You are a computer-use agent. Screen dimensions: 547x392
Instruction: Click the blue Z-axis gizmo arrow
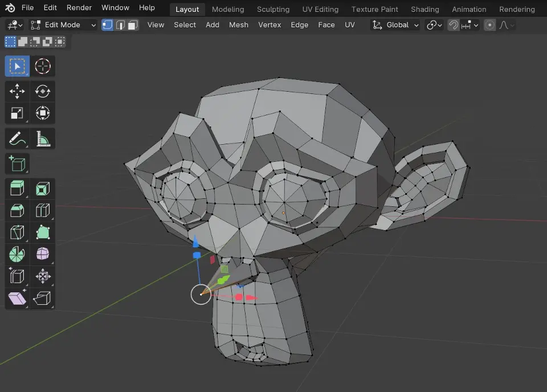[x=195, y=242]
